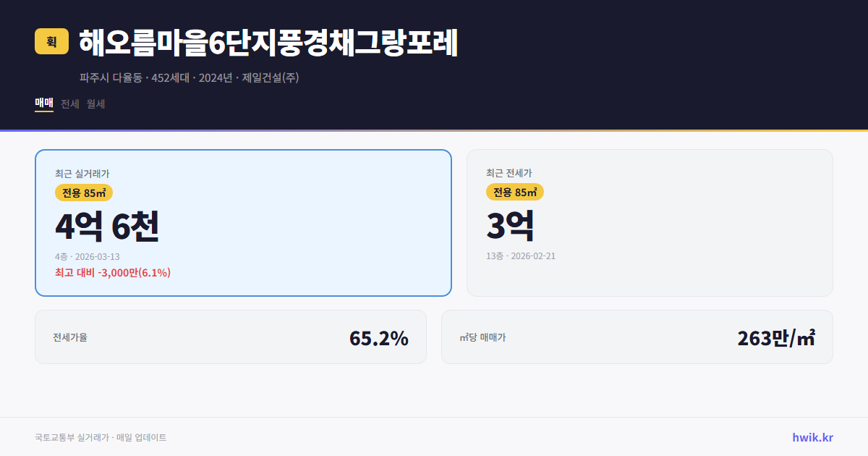
Task: Click the 전세가율 65.2% panel
Action: [x=231, y=337]
